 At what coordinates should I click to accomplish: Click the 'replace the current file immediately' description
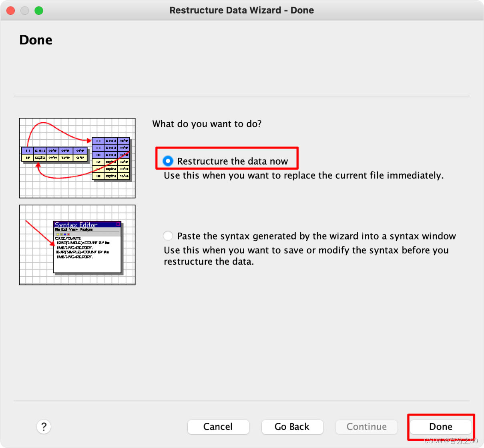tap(304, 175)
